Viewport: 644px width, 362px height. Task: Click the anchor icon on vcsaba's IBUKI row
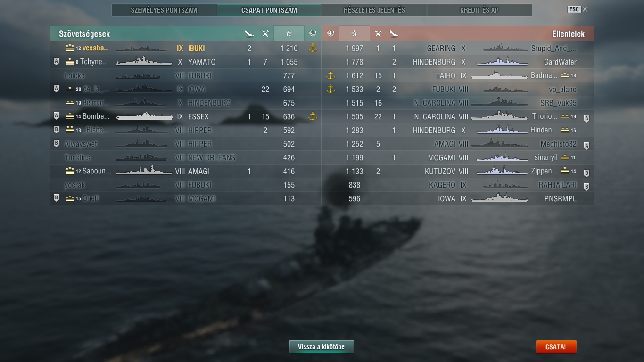pyautogui.click(x=312, y=48)
